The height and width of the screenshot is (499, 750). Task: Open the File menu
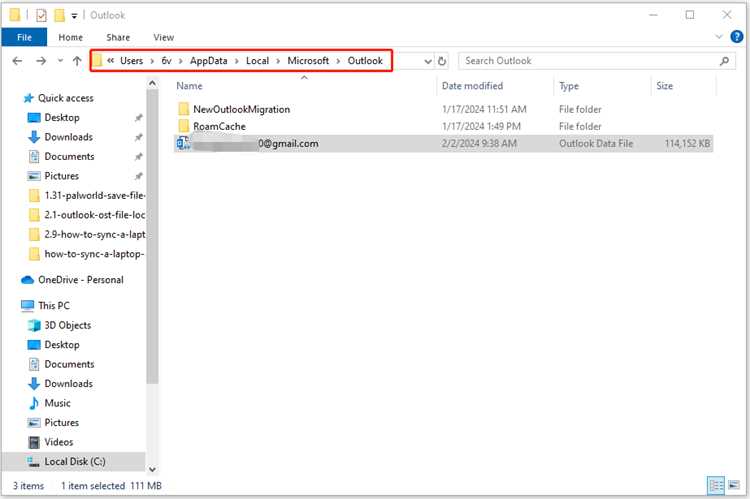tap(24, 37)
